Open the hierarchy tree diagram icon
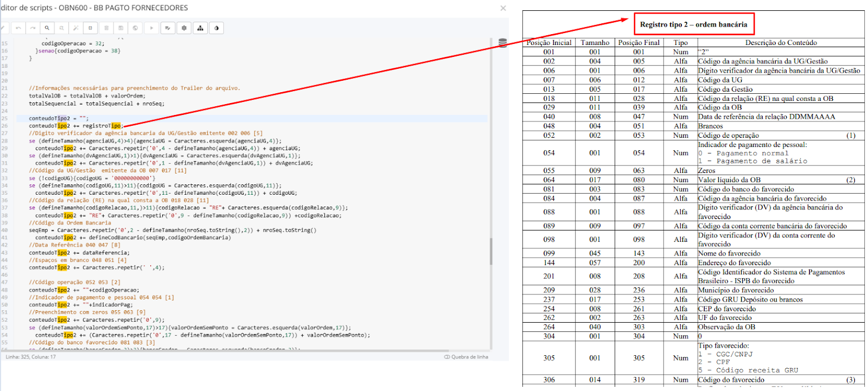 point(201,28)
